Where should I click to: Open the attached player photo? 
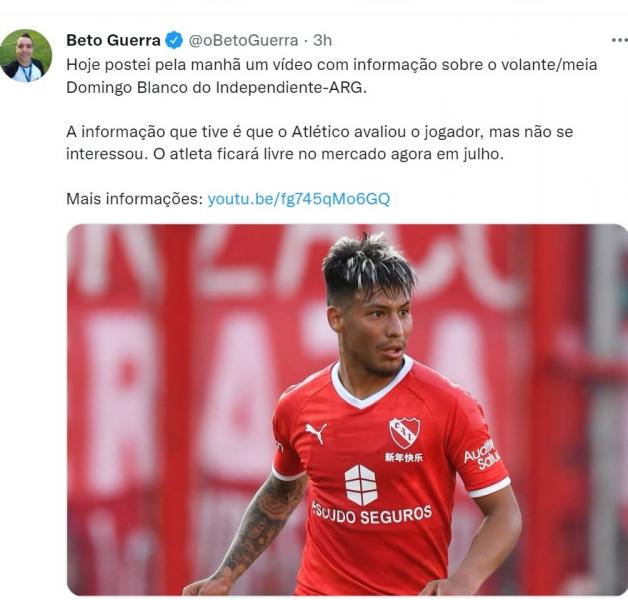[x=347, y=409]
